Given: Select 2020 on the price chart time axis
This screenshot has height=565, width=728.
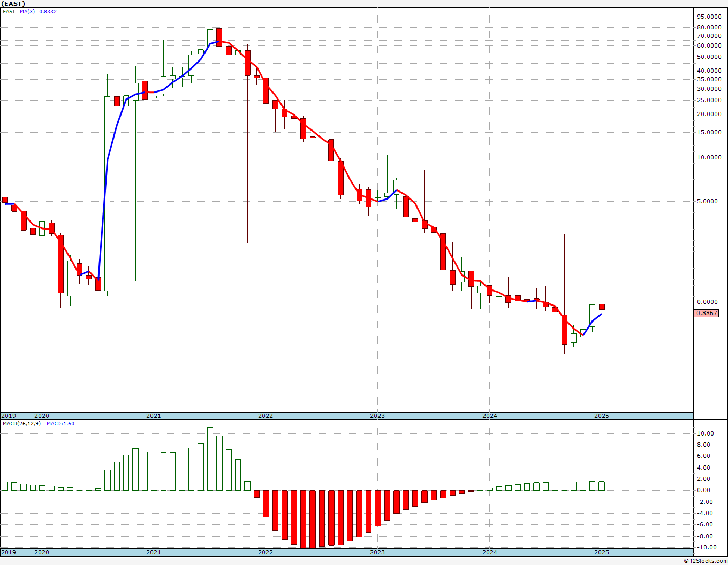Looking at the screenshot, I should (x=42, y=416).
